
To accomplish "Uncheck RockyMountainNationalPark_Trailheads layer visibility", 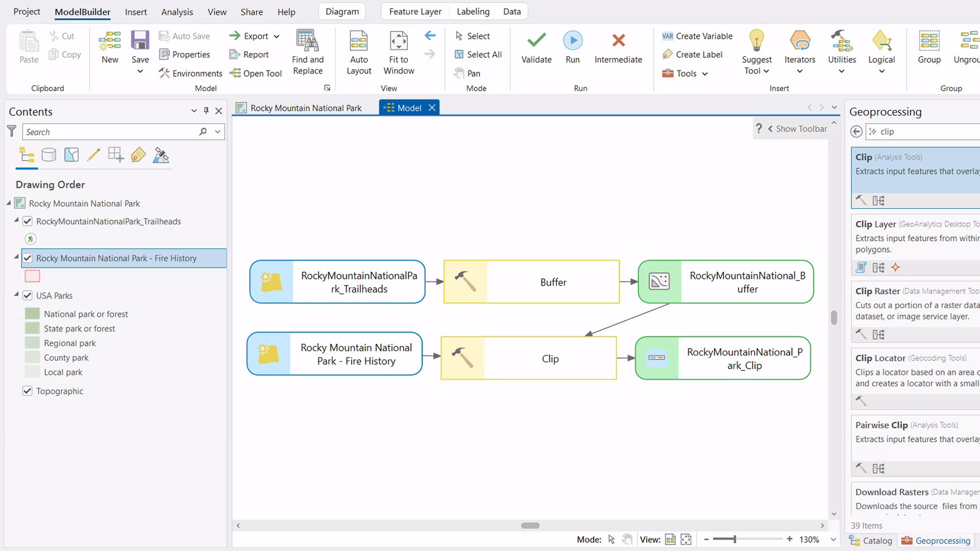I will click(28, 221).
